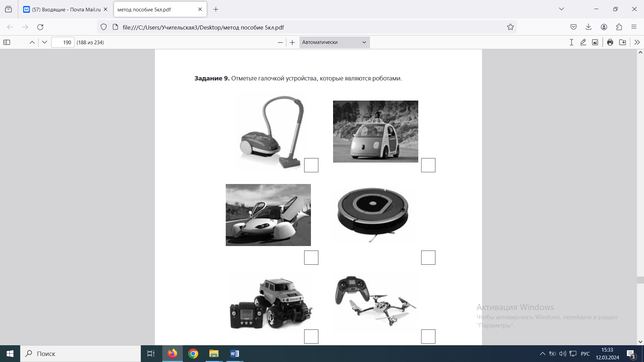Image resolution: width=644 pixels, height=362 pixels.
Task: Zoom out the PDF document
Action: (x=280, y=42)
